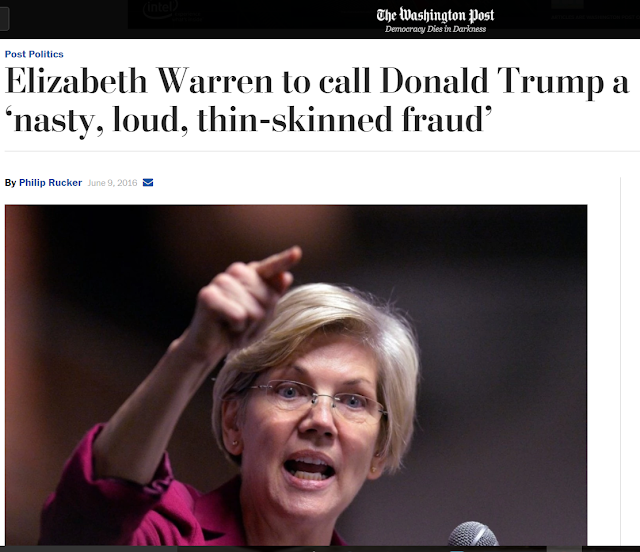Click the 'Democracy Dies in Darkness' tagline

[x=436, y=29]
